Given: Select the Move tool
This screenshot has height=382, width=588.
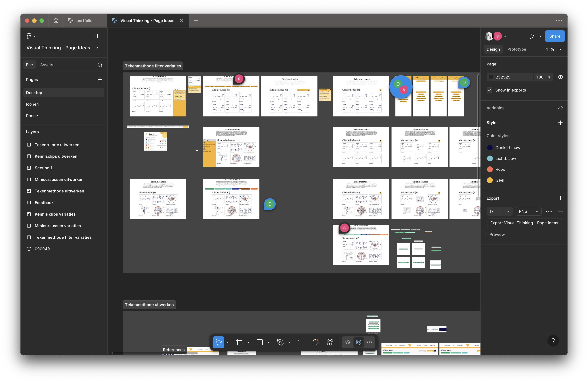Looking at the screenshot, I should [x=218, y=342].
